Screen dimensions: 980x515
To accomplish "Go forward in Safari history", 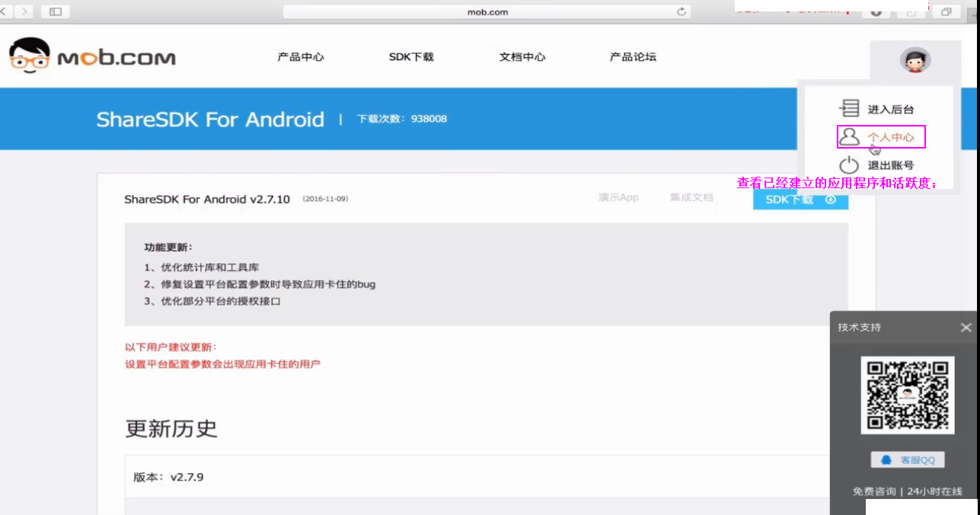I will [x=24, y=11].
